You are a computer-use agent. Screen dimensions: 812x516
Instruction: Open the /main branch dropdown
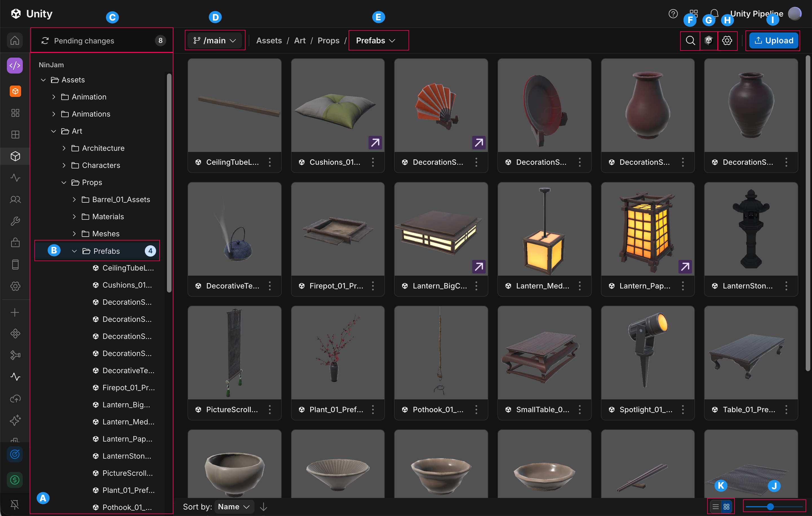tap(215, 41)
